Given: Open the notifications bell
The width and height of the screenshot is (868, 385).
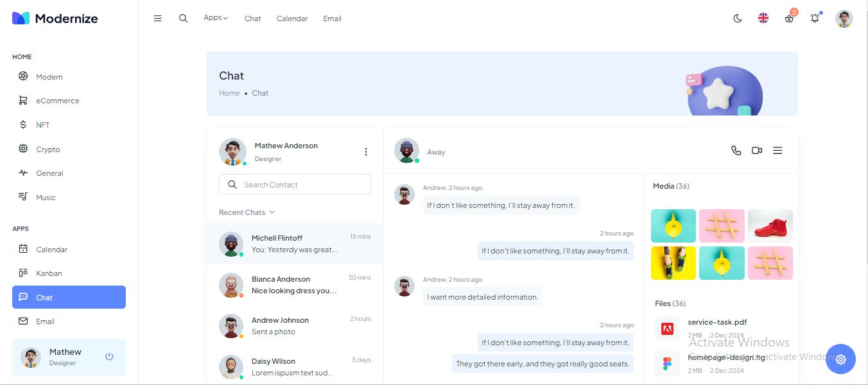Looking at the screenshot, I should point(815,19).
